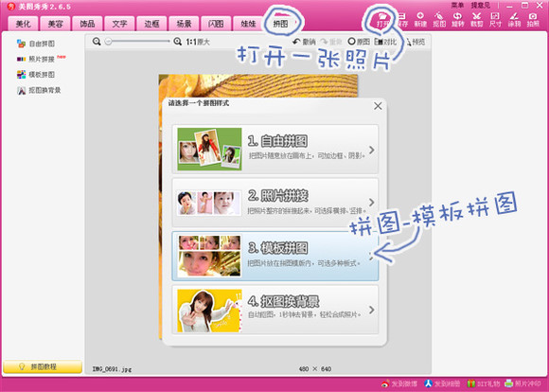
Task: Open the 菜单 menu in title bar
Action: (x=457, y=6)
